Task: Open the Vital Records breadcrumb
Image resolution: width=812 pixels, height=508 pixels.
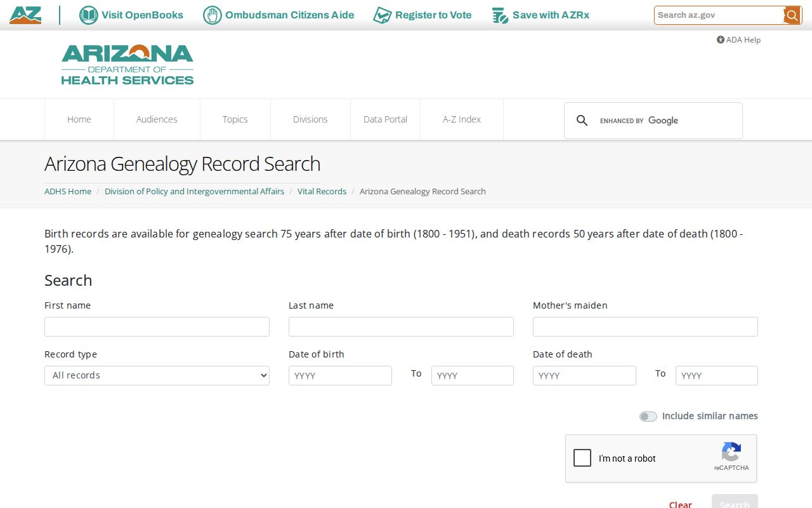Action: 322,191
